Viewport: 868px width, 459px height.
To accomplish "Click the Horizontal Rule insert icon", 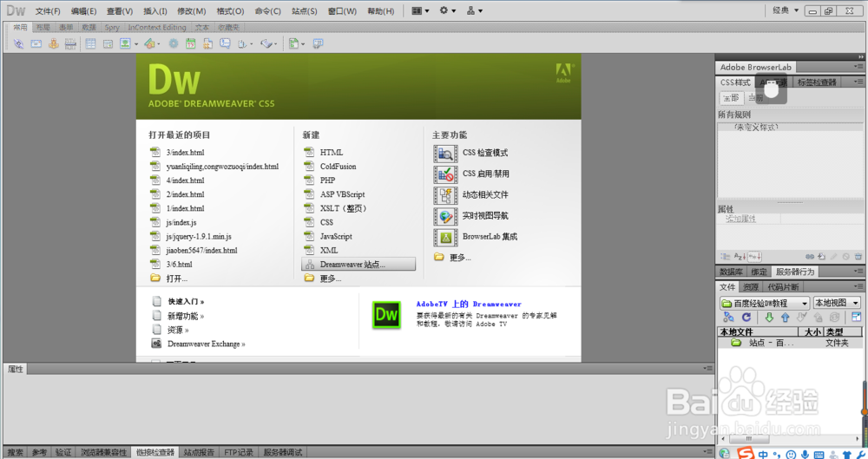I will (70, 43).
